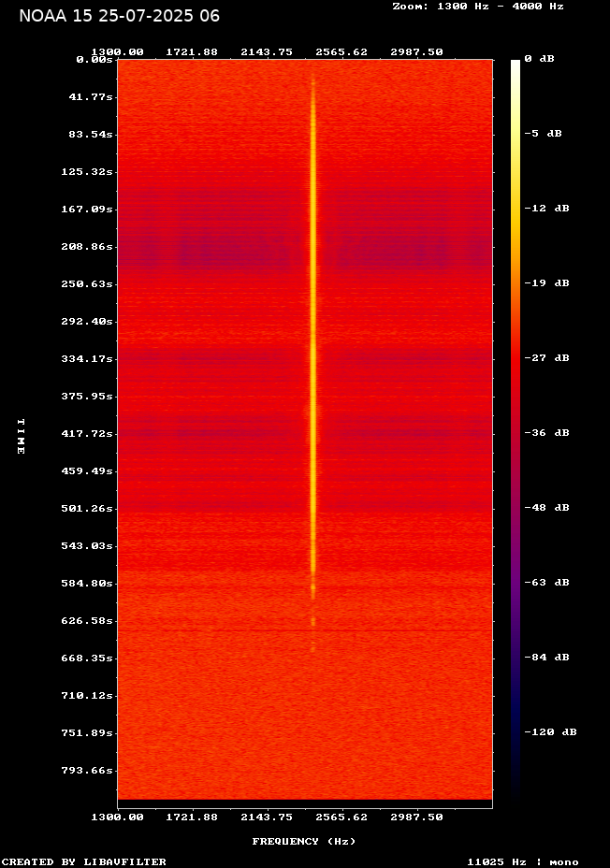This screenshot has height=868, width=610.
Task: Click the 0 dB scale label
Action: [x=540, y=59]
